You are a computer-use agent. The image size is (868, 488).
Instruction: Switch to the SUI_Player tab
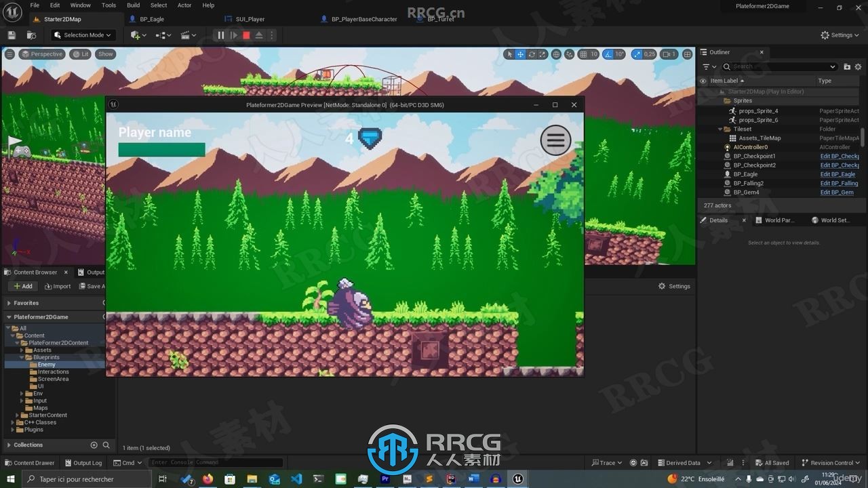[250, 19]
